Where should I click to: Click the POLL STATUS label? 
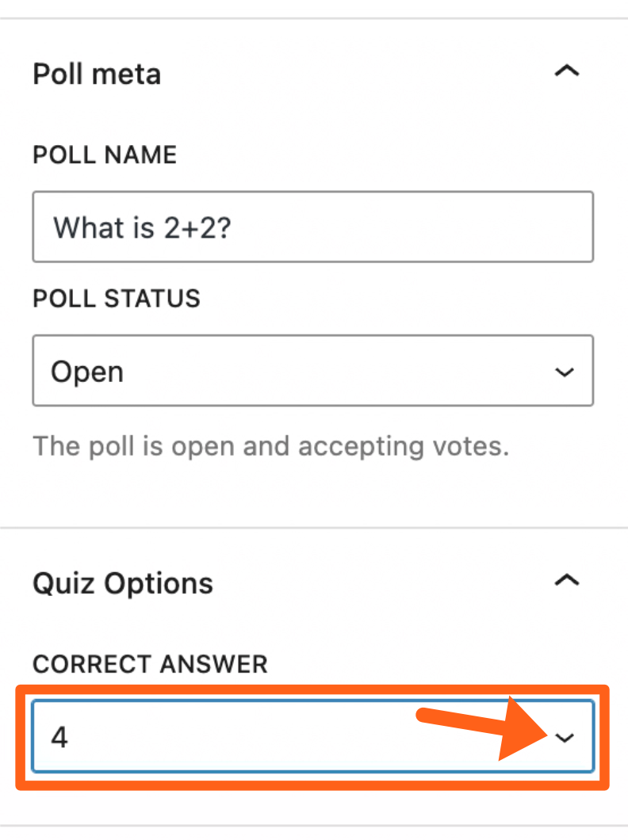(117, 299)
